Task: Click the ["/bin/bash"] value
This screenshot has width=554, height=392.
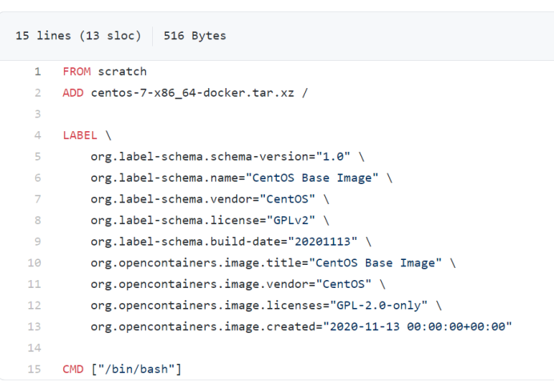Action: (x=136, y=369)
